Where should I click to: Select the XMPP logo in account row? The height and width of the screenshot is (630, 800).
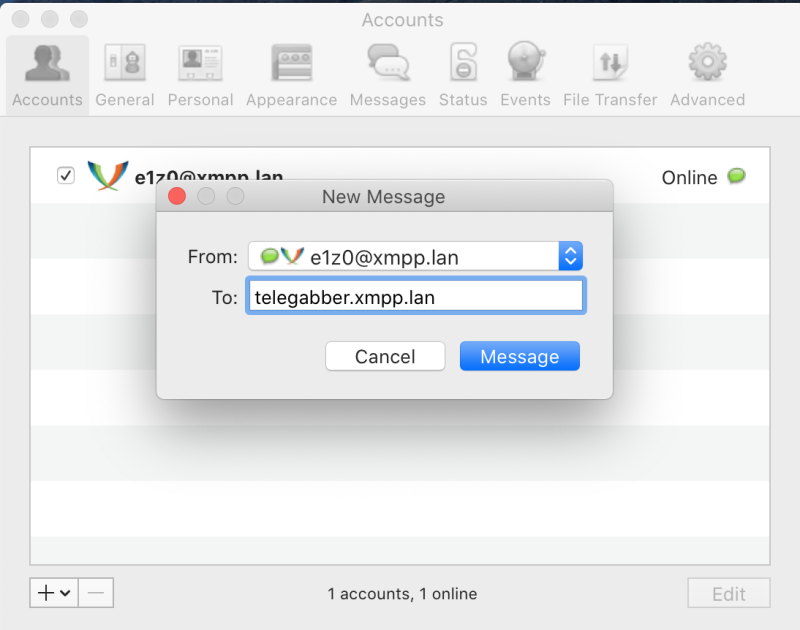click(x=108, y=175)
